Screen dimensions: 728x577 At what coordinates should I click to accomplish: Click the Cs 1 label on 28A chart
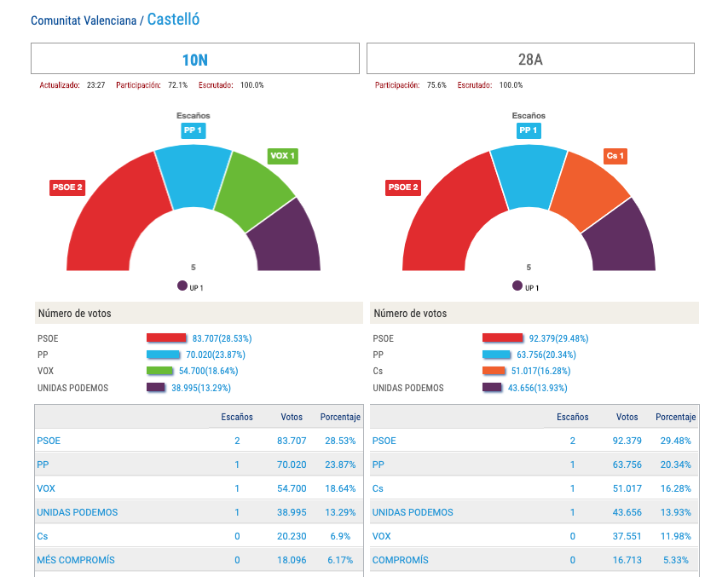click(x=615, y=156)
